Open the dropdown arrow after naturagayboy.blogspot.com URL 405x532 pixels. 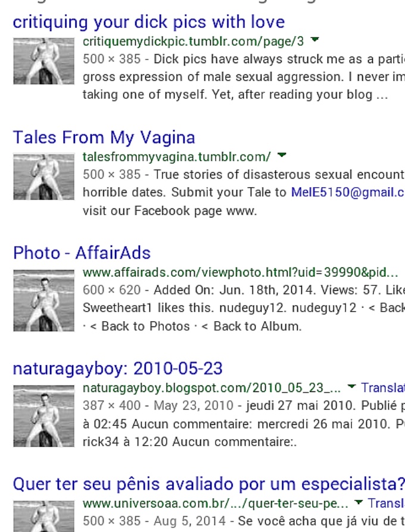(x=352, y=386)
